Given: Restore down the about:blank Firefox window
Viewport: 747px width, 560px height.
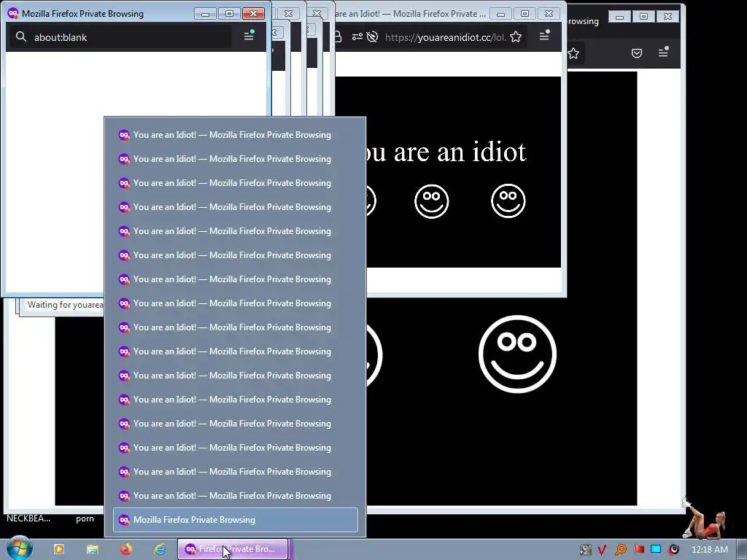Looking at the screenshot, I should click(x=229, y=14).
